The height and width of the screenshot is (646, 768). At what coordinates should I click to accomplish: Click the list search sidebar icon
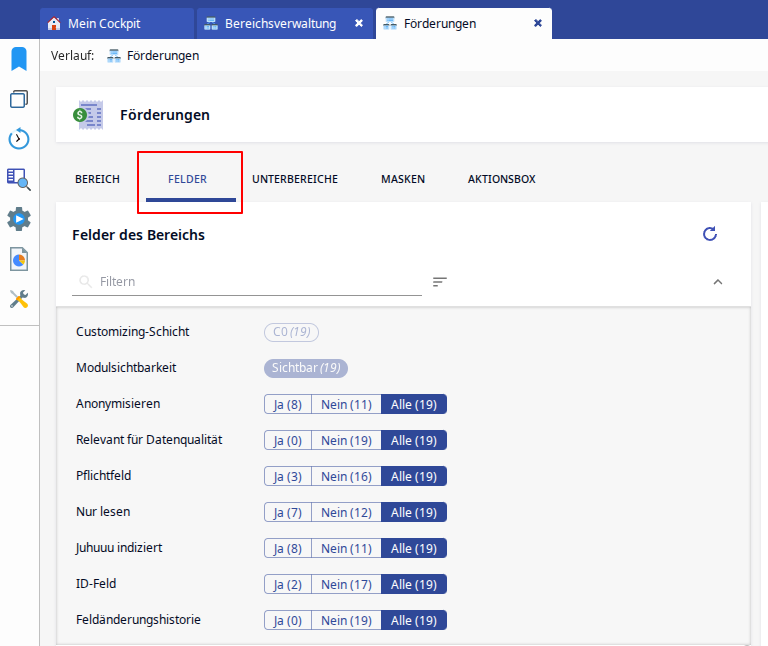click(19, 179)
